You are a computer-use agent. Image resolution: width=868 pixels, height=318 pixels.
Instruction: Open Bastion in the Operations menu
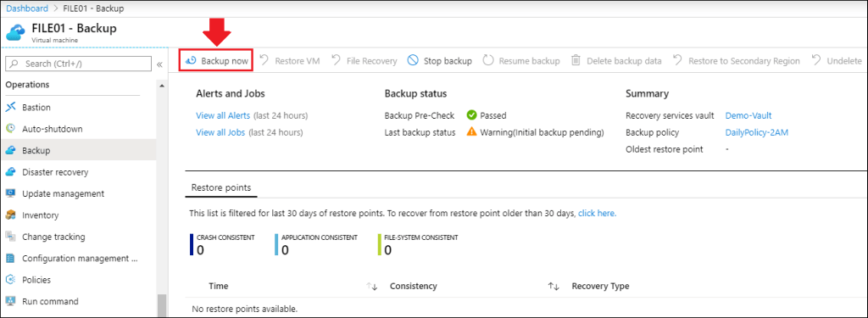(x=36, y=107)
